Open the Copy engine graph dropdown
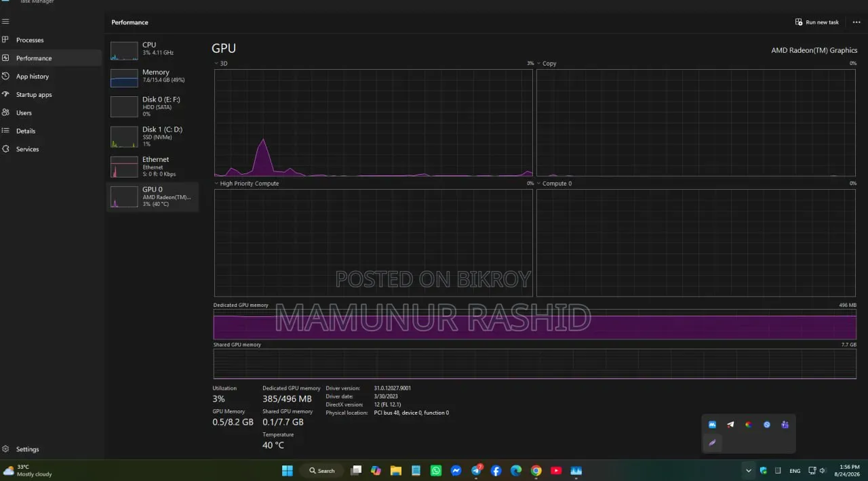868x481 pixels. (539, 64)
